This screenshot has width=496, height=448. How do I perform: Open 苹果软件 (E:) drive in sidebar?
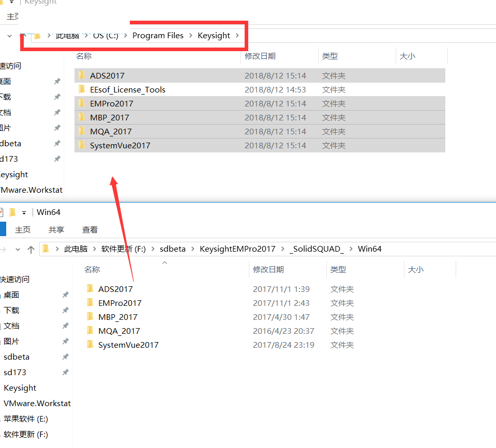pos(26,419)
